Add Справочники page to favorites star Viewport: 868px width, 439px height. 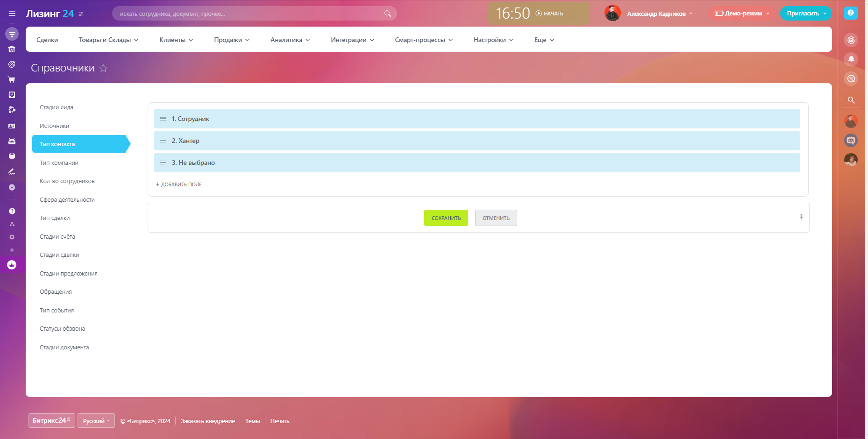click(x=103, y=68)
